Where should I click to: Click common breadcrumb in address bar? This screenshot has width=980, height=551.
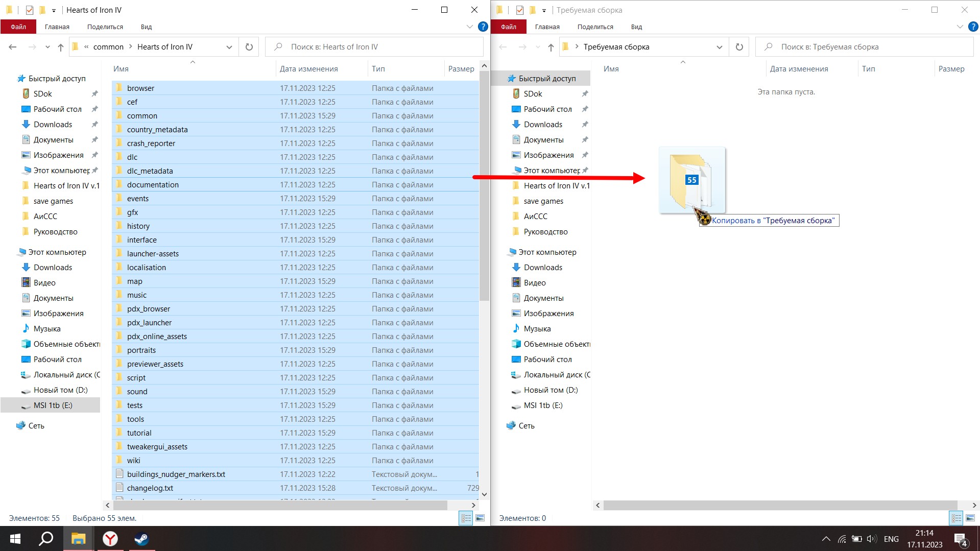click(x=108, y=47)
